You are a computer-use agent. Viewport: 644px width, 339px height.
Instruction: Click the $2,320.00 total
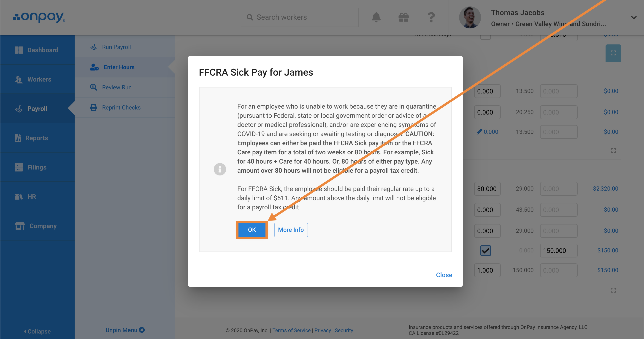tap(605, 188)
